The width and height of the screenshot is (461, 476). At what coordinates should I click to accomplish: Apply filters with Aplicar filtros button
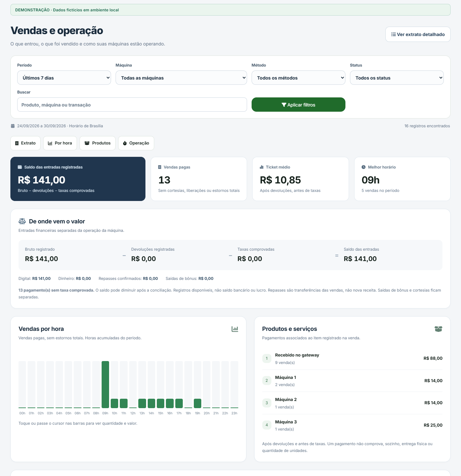[x=298, y=105]
